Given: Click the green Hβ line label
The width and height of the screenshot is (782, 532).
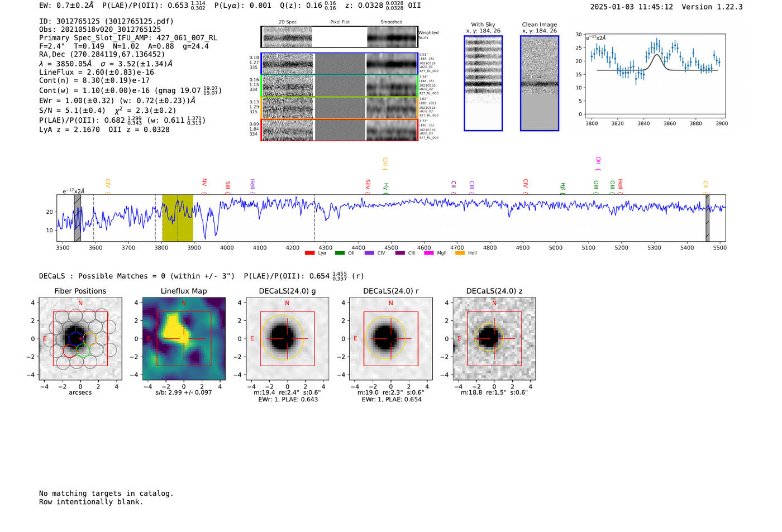Looking at the screenshot, I should point(563,187).
